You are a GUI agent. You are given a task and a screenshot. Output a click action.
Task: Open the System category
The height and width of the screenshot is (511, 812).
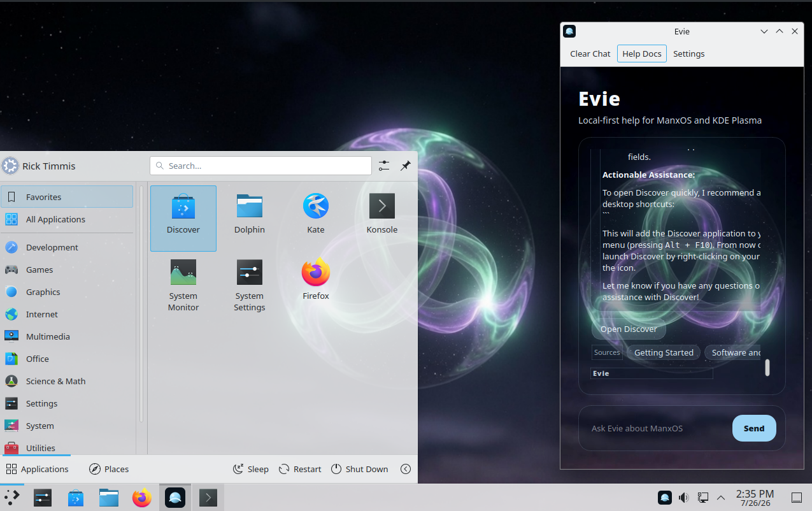(67, 426)
